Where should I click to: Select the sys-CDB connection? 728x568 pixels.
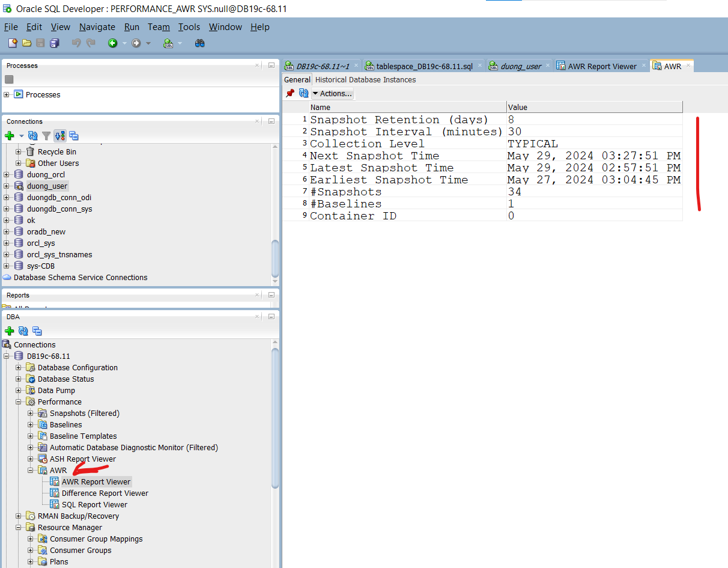(41, 266)
